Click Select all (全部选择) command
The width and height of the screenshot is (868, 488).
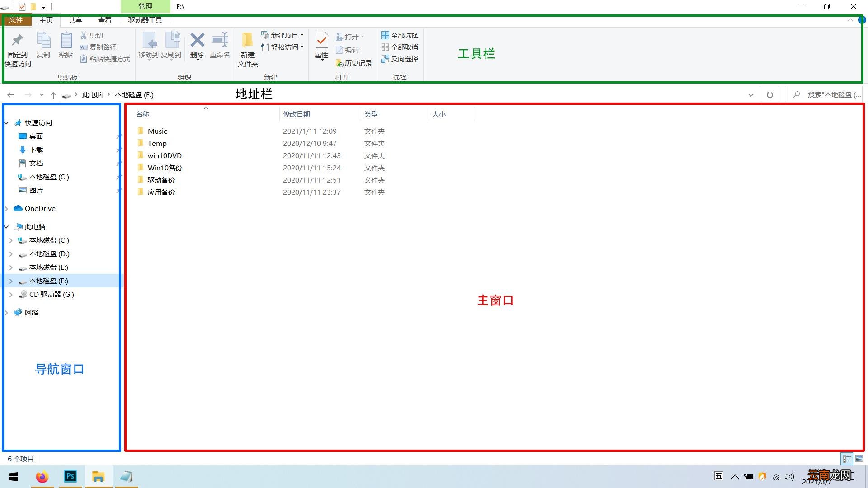pyautogui.click(x=400, y=35)
